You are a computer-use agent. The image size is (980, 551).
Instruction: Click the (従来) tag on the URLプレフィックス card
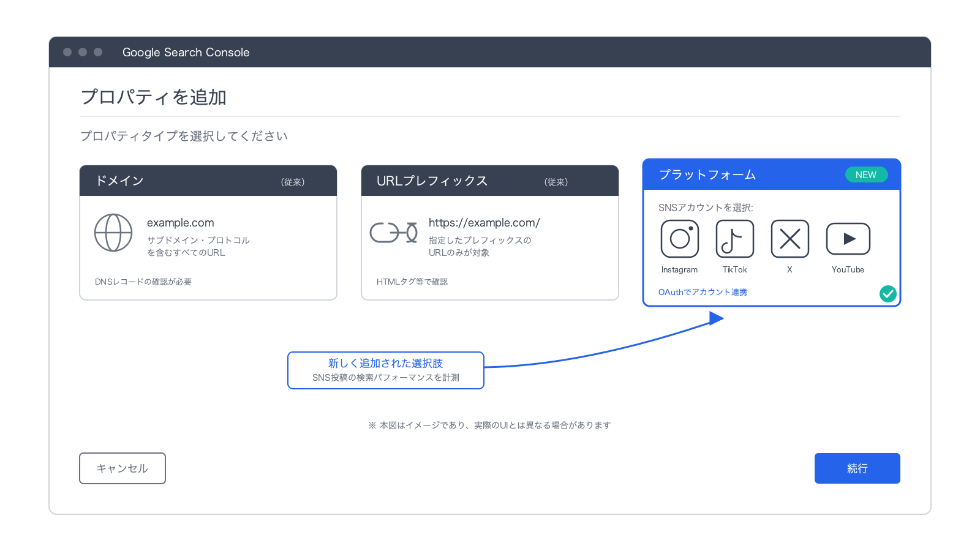[556, 182]
